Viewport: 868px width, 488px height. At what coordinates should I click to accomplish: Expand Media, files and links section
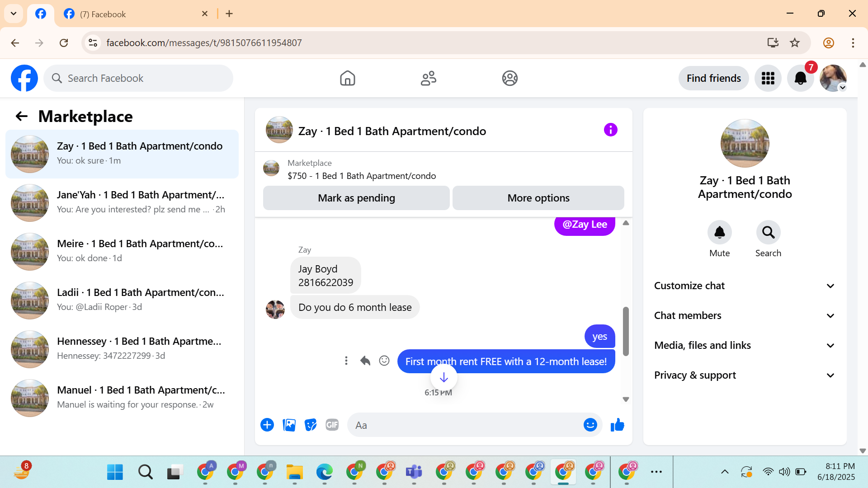point(745,345)
